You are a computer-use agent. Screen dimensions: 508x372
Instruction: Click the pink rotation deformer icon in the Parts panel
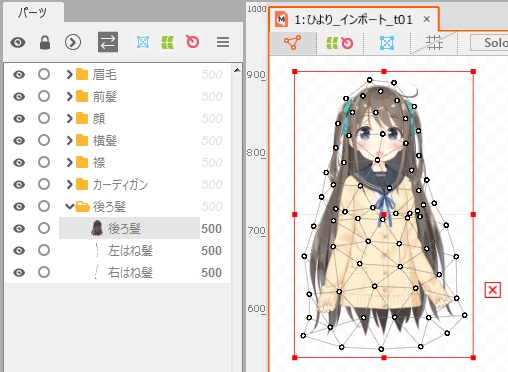192,42
